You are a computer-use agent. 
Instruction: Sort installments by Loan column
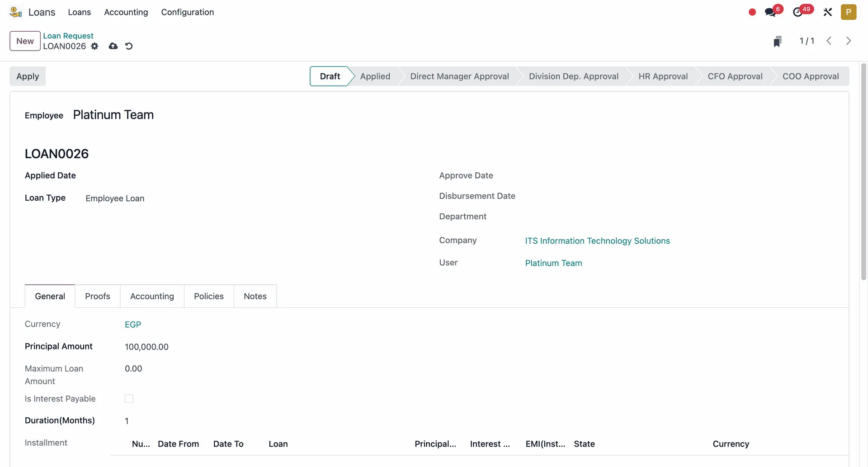[278, 444]
